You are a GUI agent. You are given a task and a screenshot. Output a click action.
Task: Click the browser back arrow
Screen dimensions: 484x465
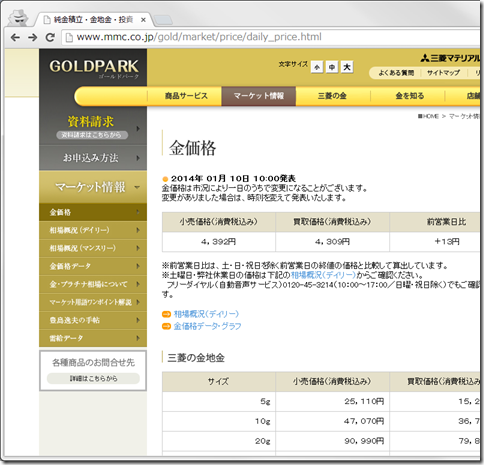click(15, 37)
